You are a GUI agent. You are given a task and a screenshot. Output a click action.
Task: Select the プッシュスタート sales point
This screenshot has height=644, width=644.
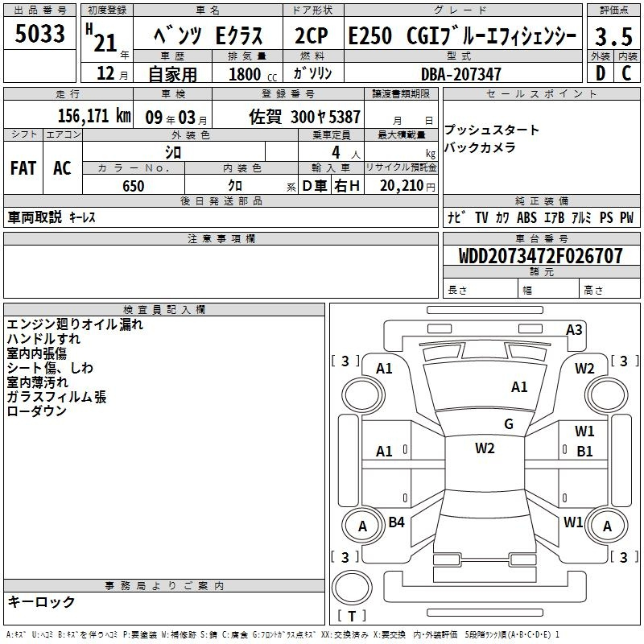[491, 130]
